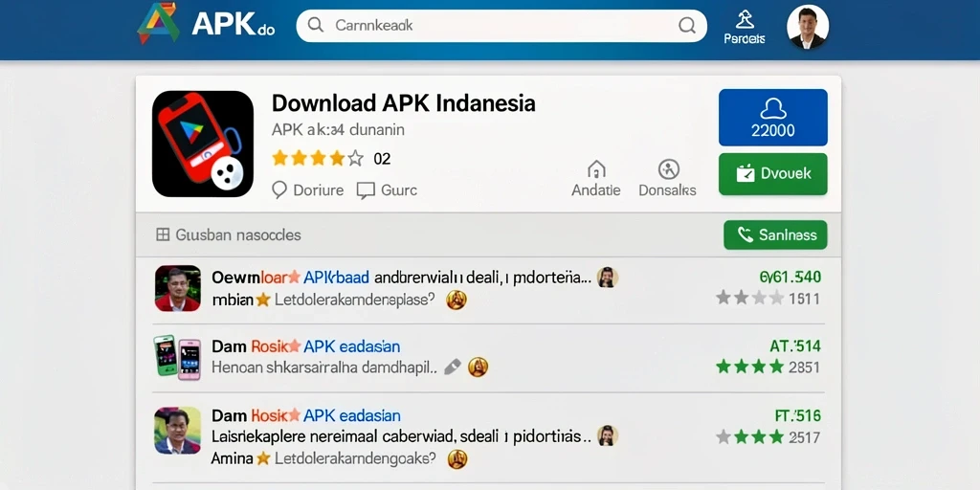Click magnifier icon at right of search bar
This screenshot has height=490, width=980.
686,25
